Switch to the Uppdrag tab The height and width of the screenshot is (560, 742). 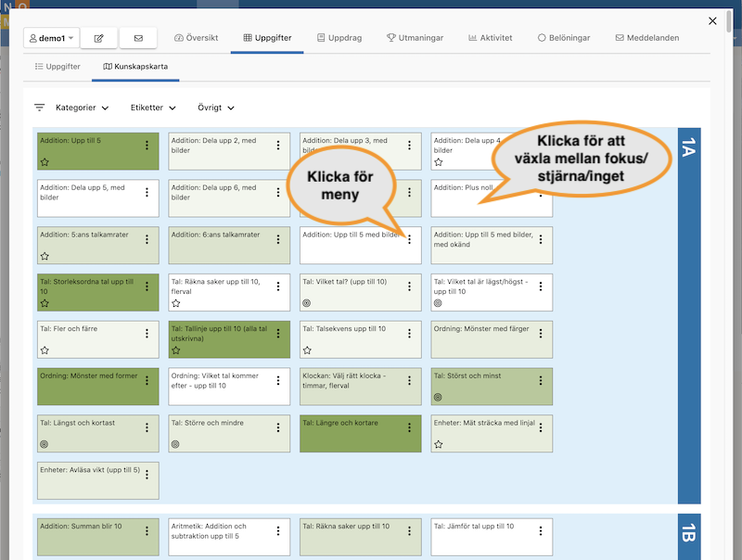click(339, 38)
